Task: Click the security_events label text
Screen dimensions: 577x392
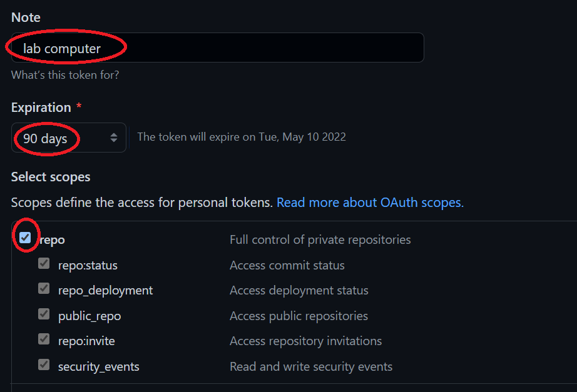Action: [x=99, y=367]
